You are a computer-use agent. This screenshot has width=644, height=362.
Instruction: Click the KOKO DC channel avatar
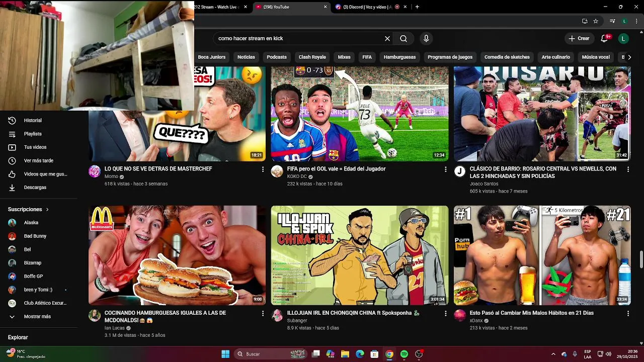pos(277,171)
